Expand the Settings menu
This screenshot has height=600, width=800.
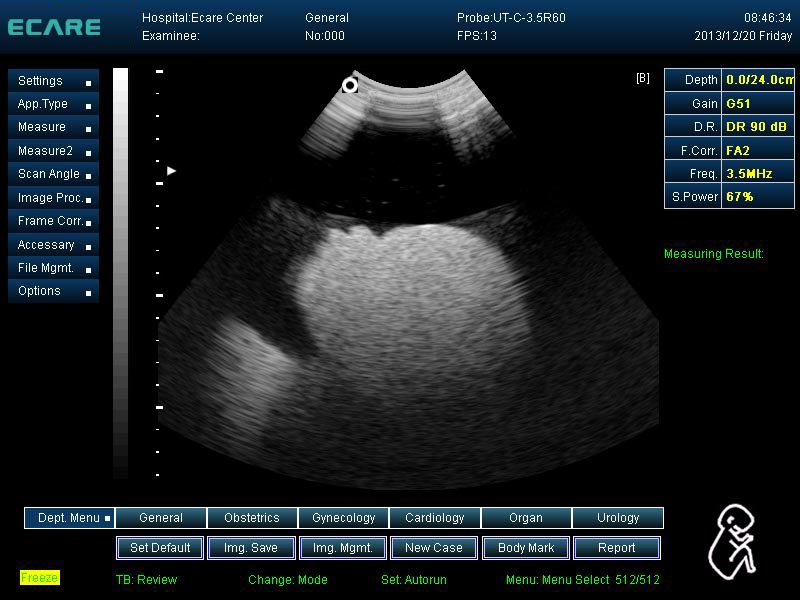point(54,81)
